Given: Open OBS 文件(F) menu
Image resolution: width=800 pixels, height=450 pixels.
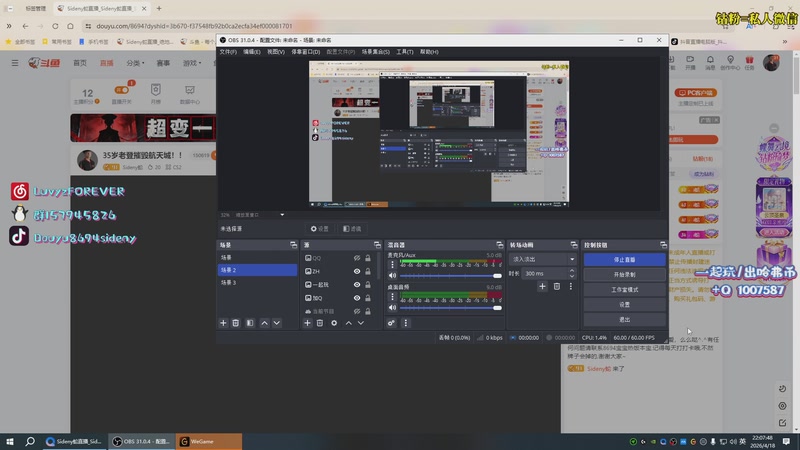Looking at the screenshot, I should (228, 52).
